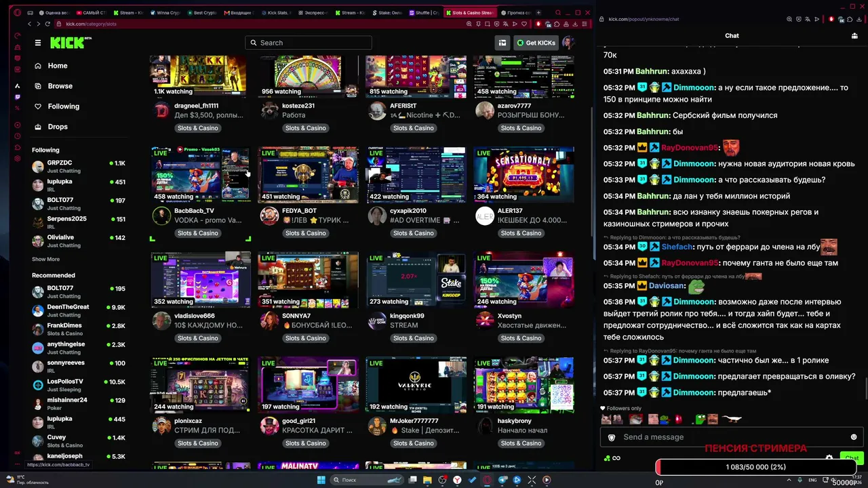Switch to the Winna Crypto tab

tap(165, 12)
